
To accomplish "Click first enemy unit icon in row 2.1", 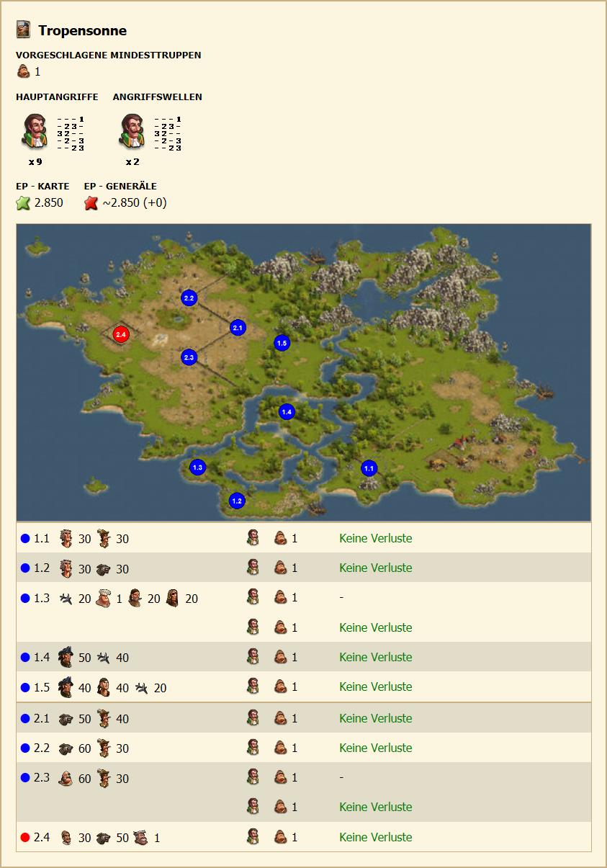I will click(x=66, y=719).
